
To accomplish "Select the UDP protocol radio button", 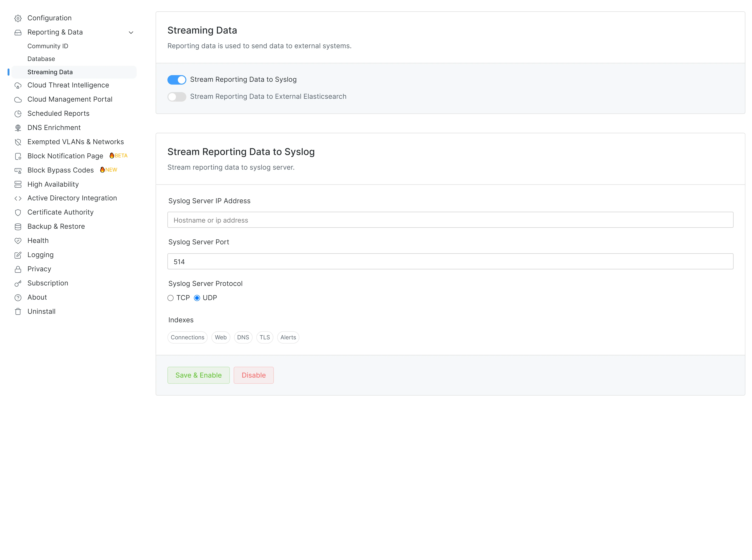I will click(197, 298).
